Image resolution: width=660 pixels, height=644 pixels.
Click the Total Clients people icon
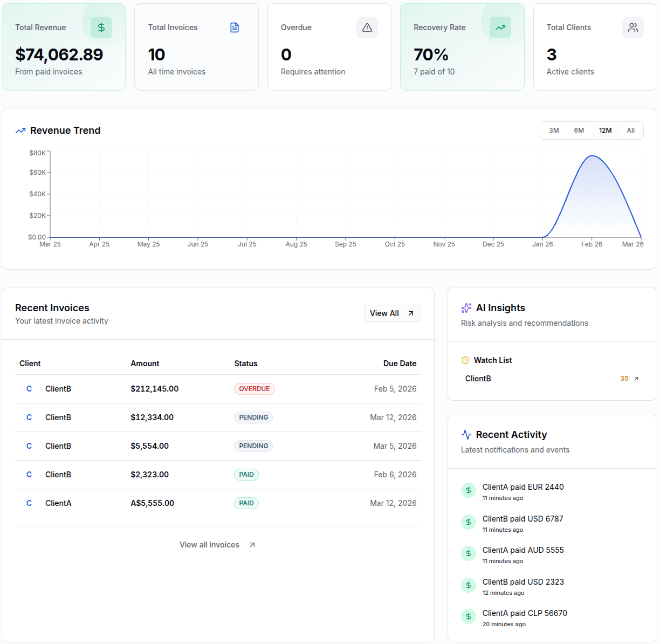pos(633,28)
